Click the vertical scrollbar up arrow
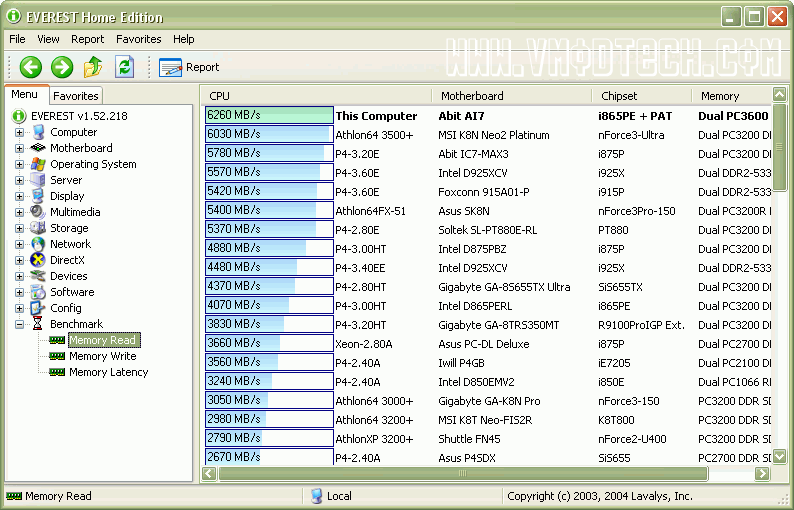The image size is (794, 510). pos(779,94)
